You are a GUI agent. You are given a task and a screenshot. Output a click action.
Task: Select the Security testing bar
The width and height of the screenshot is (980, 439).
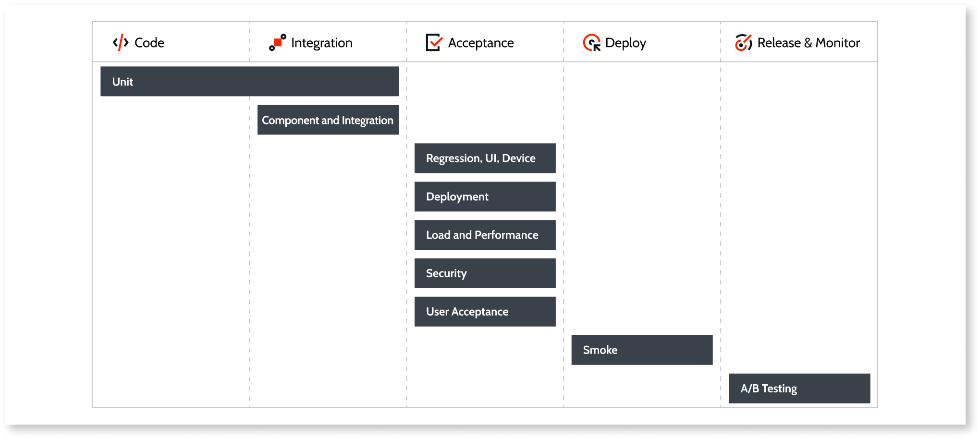tap(485, 273)
